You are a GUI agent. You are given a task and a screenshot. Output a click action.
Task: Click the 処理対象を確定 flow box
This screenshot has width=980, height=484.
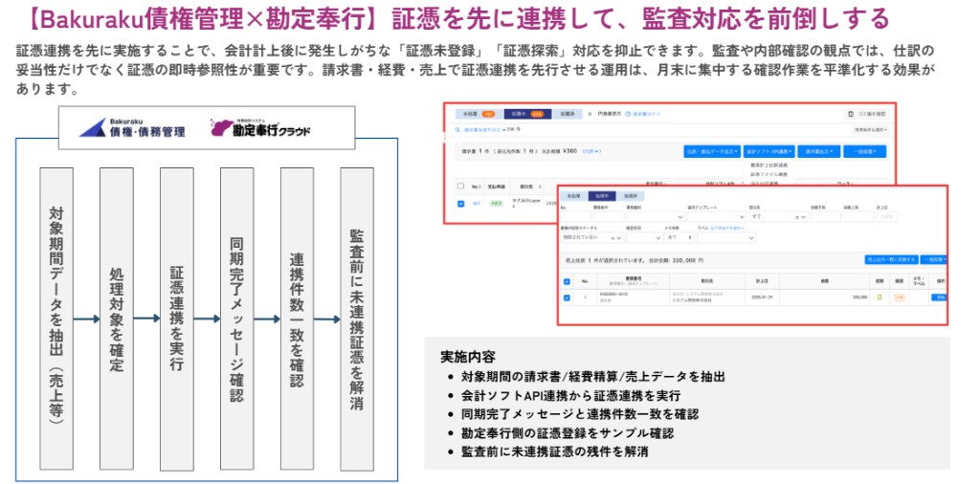pos(116,319)
